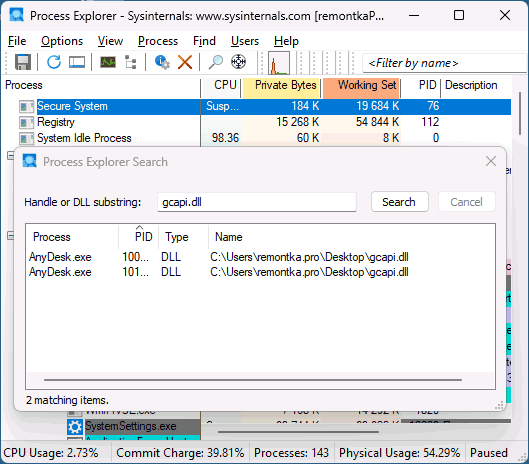Click the search results Process column header
Viewport: 529px width, 464px height.
pyautogui.click(x=72, y=237)
